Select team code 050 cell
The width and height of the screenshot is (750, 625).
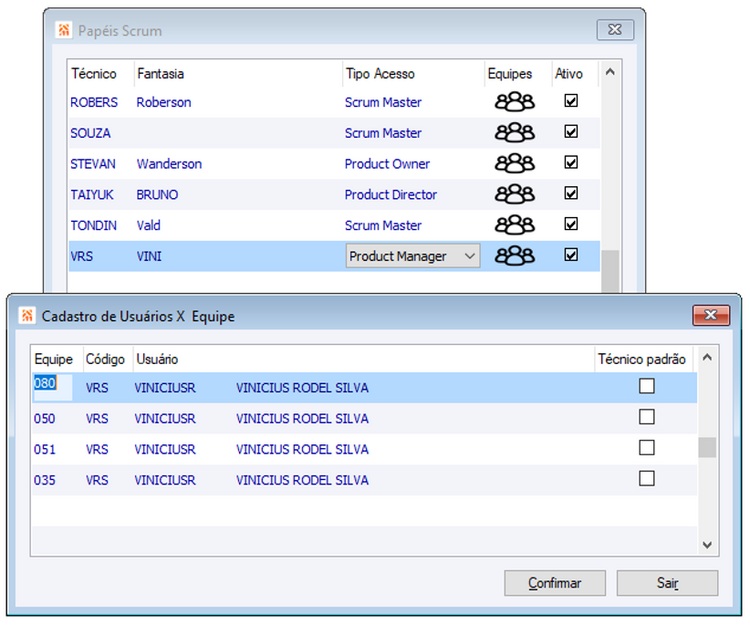pos(44,419)
